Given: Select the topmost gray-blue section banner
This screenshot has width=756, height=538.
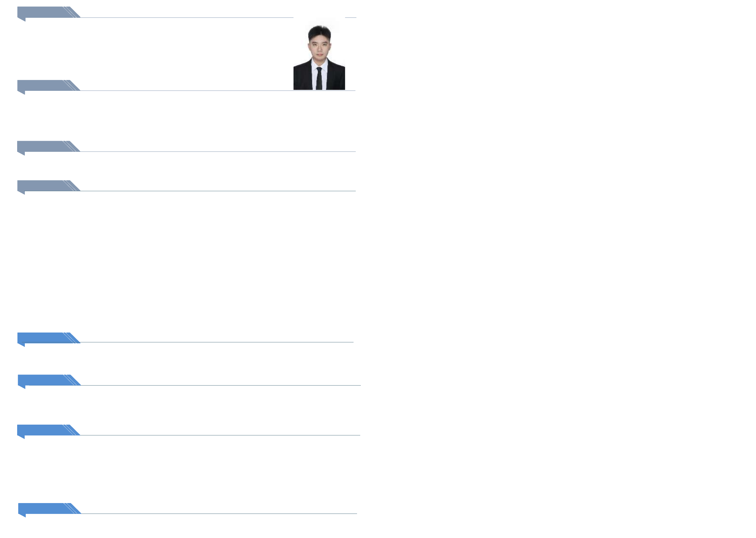Looking at the screenshot, I should point(43,12).
